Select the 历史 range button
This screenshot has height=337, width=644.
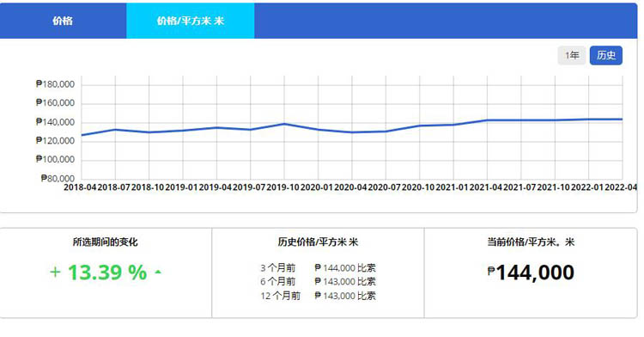tap(606, 56)
